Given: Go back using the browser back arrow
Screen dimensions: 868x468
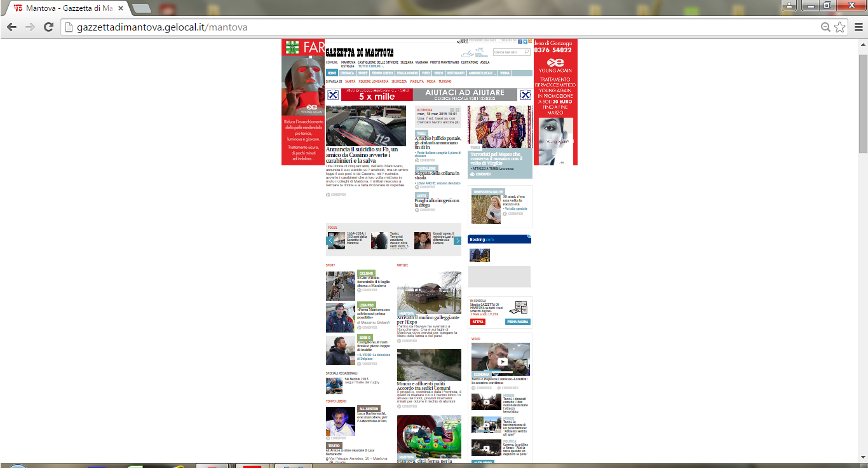Looking at the screenshot, I should tap(11, 27).
